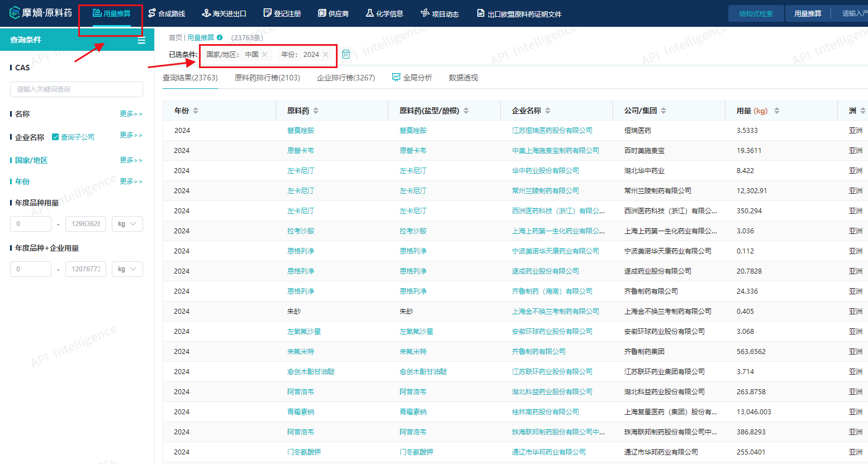Sort the table by 用量 (kg) column

pyautogui.click(x=776, y=111)
